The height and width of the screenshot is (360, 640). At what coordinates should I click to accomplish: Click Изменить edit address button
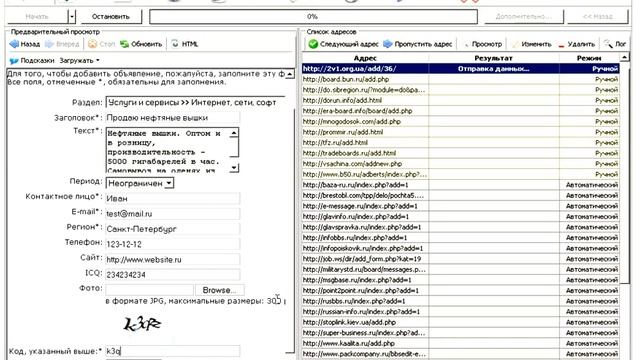click(531, 44)
